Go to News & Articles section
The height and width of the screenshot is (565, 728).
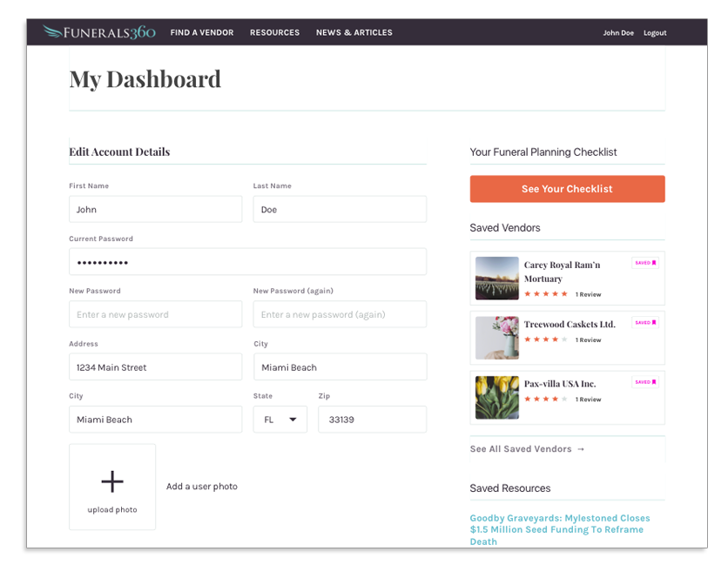354,32
